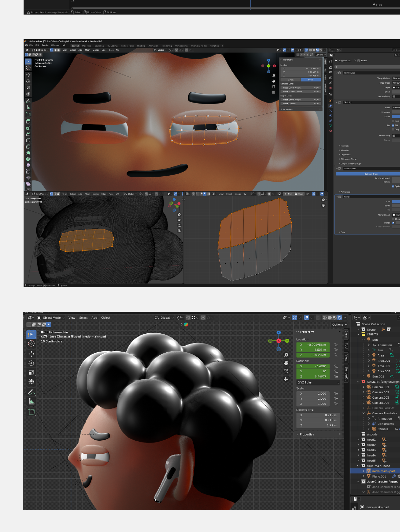Toggle overlays button in bottom viewport header
Screen dimensions: 400x532
pos(306,318)
